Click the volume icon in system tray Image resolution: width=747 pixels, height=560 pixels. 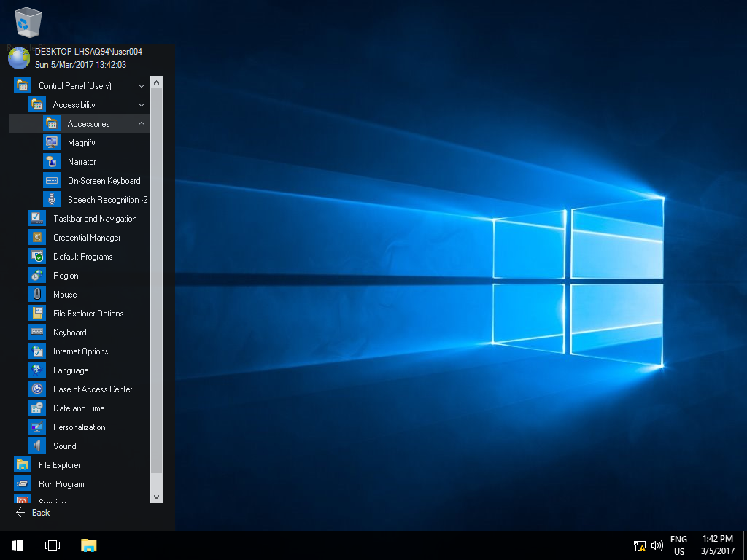(x=657, y=545)
